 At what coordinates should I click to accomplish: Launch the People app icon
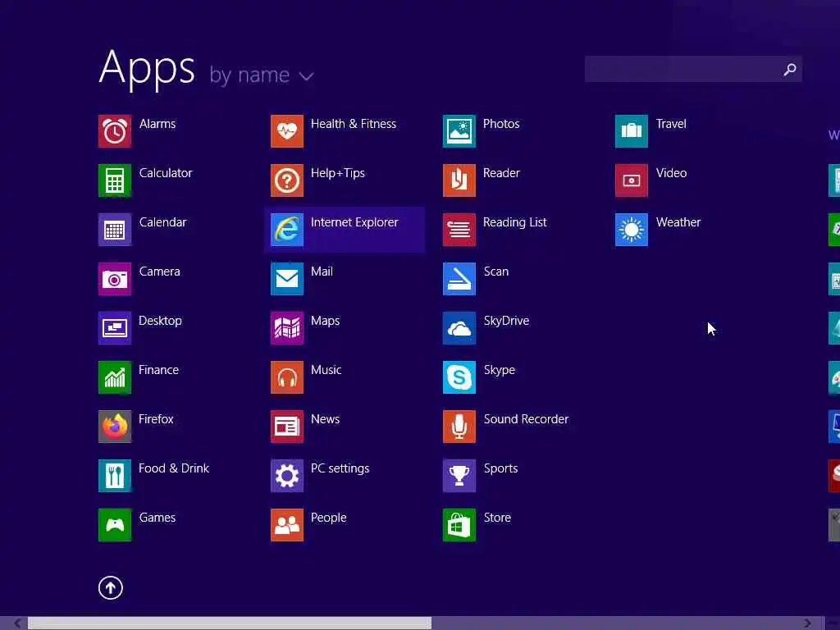tap(287, 525)
